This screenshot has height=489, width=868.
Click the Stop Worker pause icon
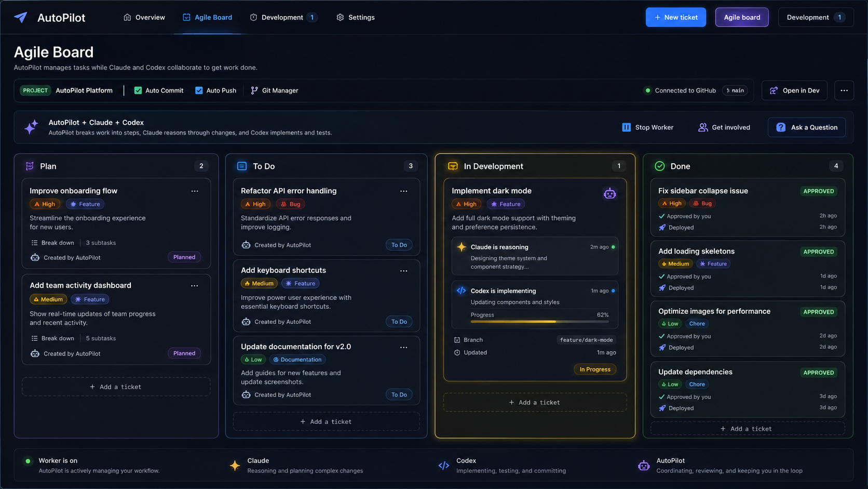pyautogui.click(x=626, y=127)
